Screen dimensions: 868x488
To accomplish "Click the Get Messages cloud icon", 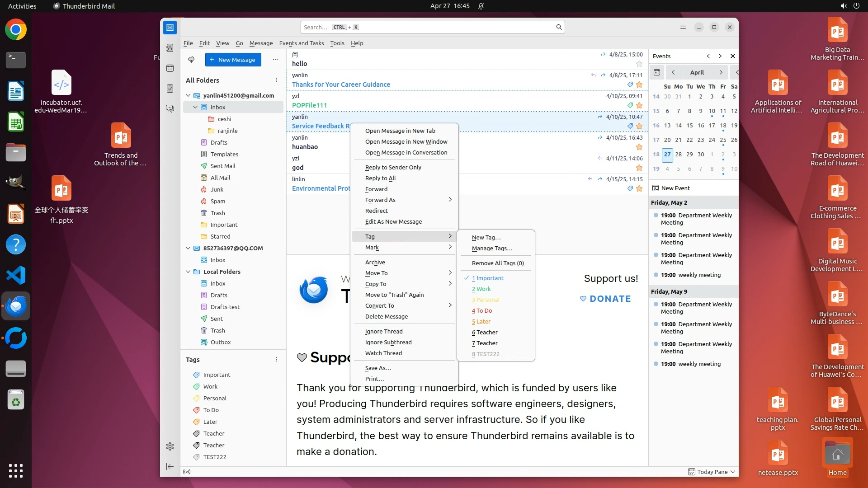I will pyautogui.click(x=191, y=60).
